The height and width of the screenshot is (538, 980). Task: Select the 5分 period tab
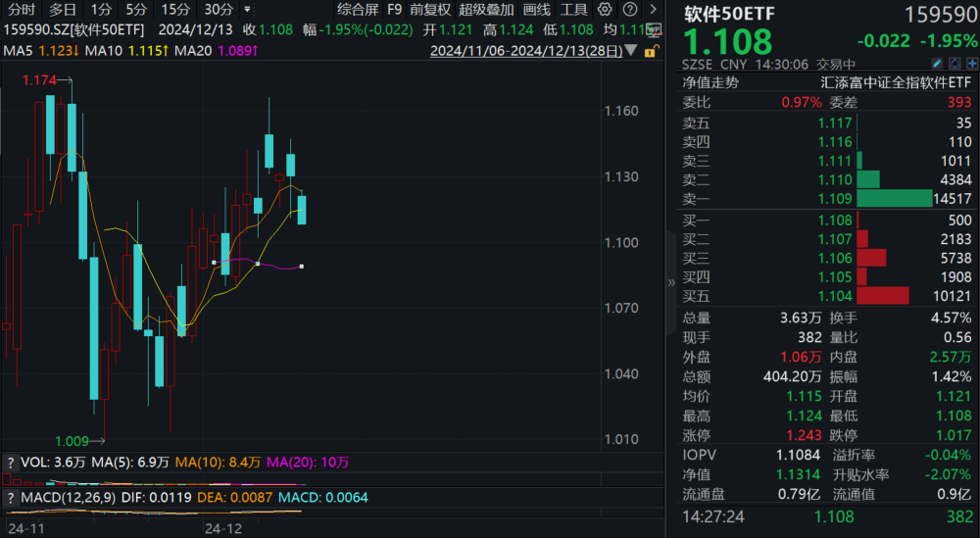pos(135,10)
